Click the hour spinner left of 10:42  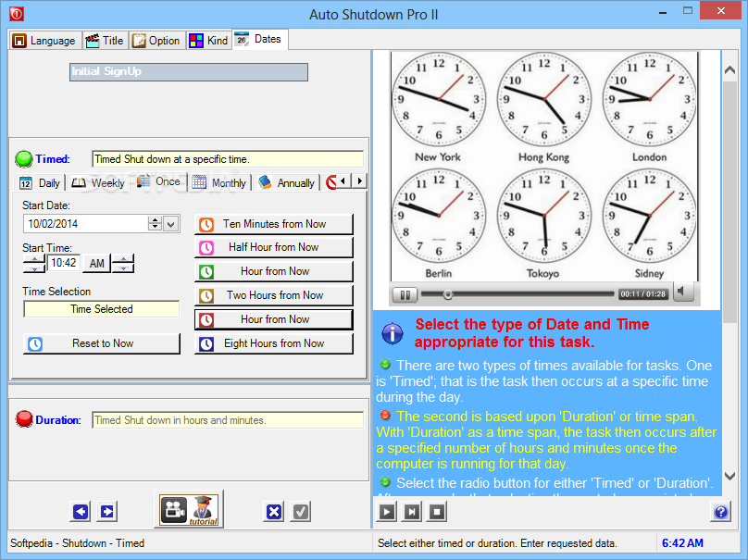[34, 263]
